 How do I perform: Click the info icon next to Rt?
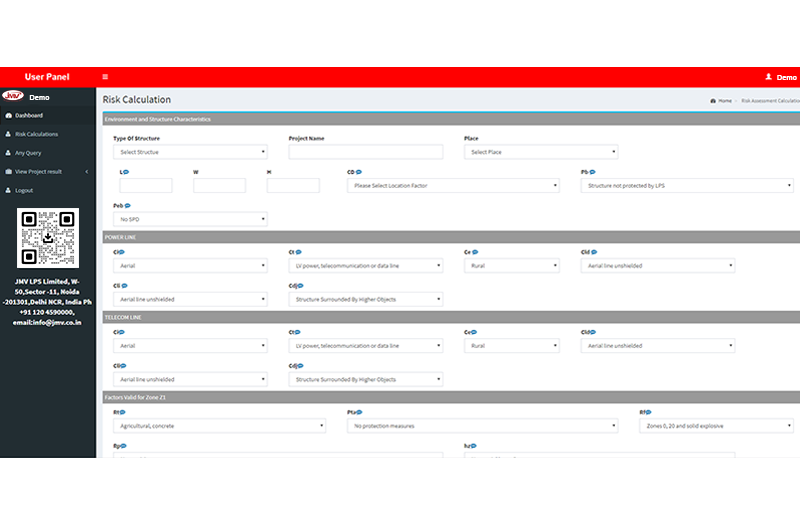[x=122, y=412]
